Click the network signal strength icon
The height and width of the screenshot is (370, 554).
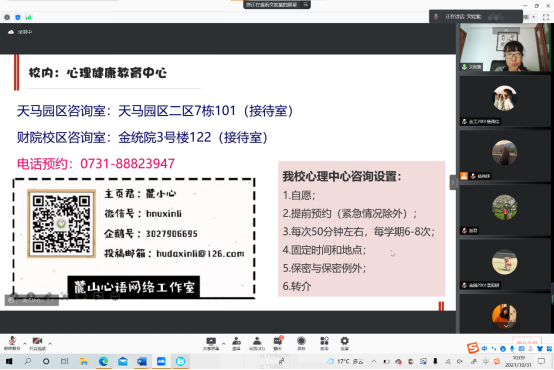pos(29,17)
